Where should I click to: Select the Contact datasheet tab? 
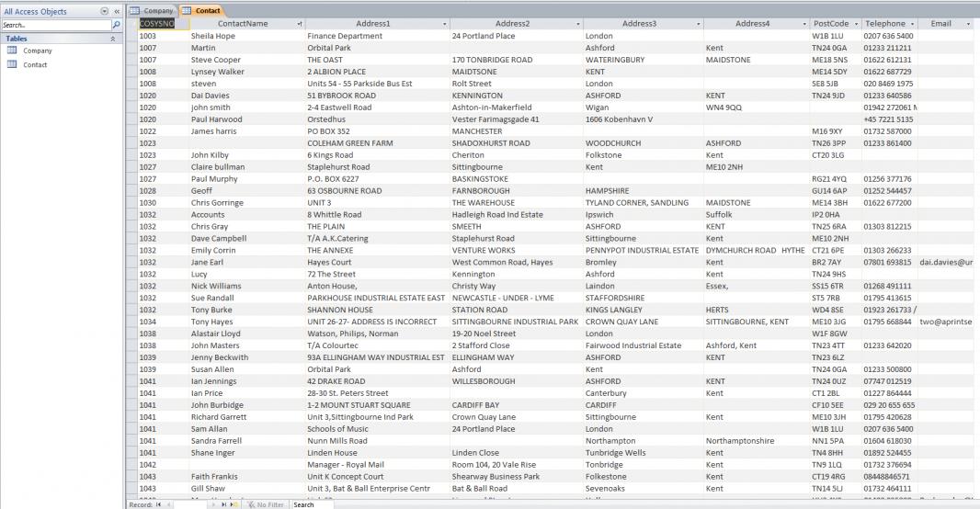201,11
